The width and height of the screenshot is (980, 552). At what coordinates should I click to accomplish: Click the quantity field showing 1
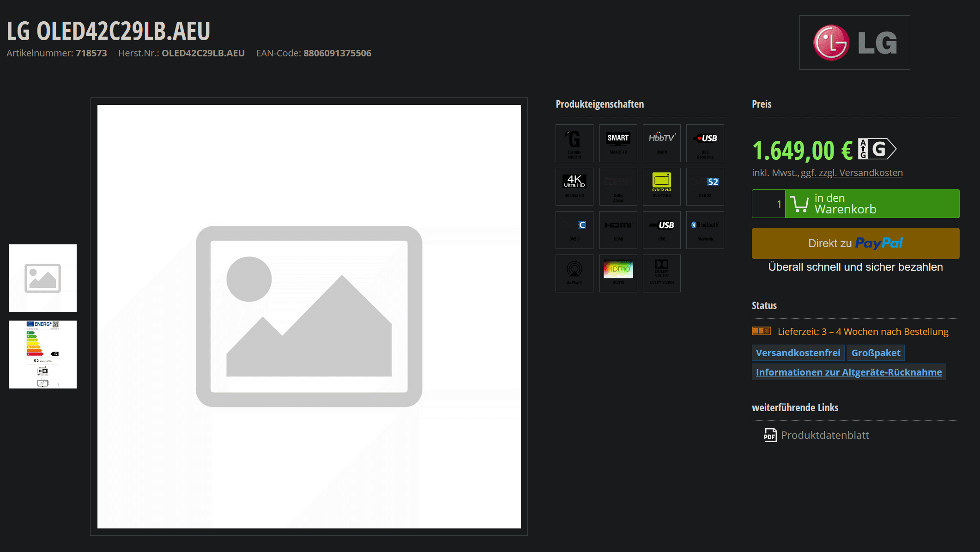(x=768, y=204)
